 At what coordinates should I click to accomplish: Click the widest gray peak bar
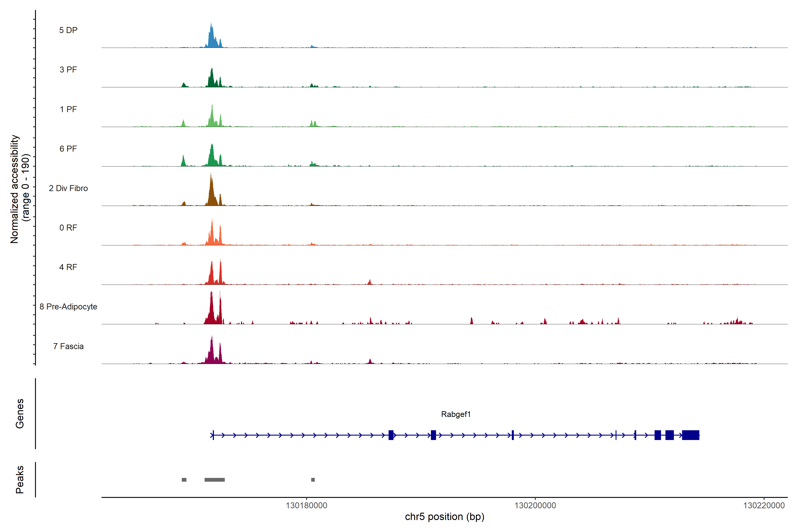coord(214,480)
